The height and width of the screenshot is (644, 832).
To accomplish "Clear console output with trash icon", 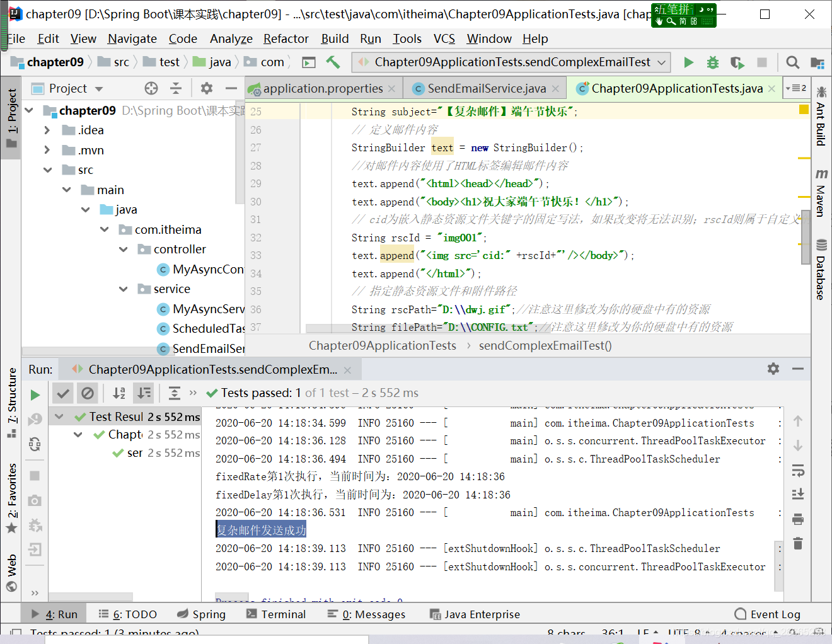I will (x=798, y=543).
